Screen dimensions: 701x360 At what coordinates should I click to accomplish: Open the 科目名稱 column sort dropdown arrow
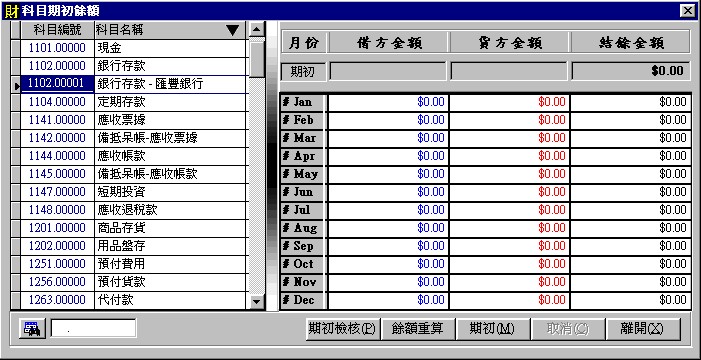pos(232,30)
